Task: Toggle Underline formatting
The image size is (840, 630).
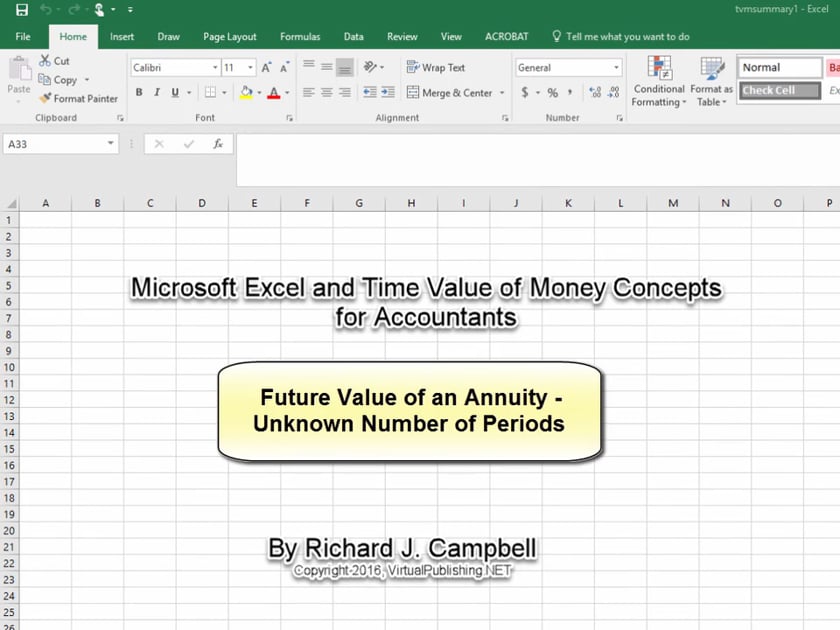Action: tap(175, 92)
